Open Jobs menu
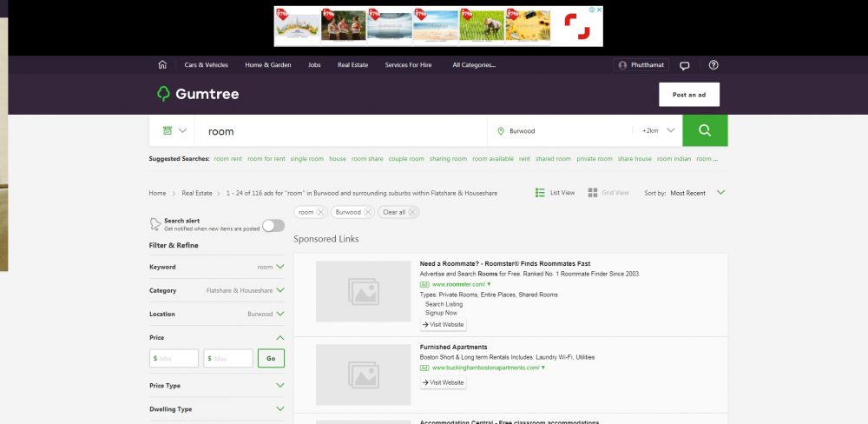This screenshot has height=424, width=868. click(314, 65)
